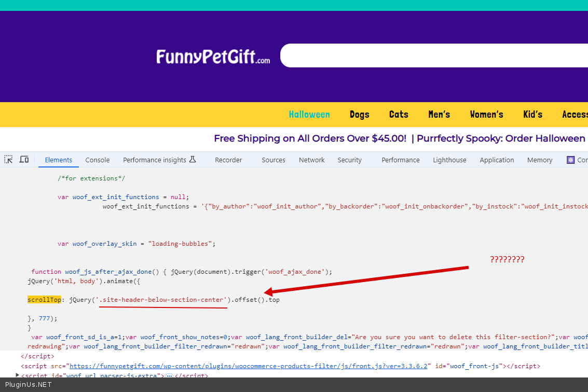Viewport: 588px width, 392px height.
Task: Click the FunnyPetGift.com logo
Action: pyautogui.click(x=213, y=57)
